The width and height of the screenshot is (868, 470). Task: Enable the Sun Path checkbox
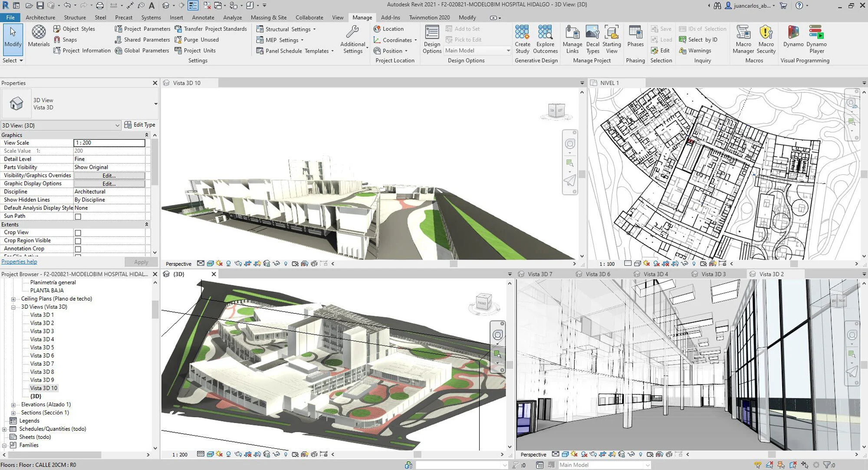click(78, 216)
